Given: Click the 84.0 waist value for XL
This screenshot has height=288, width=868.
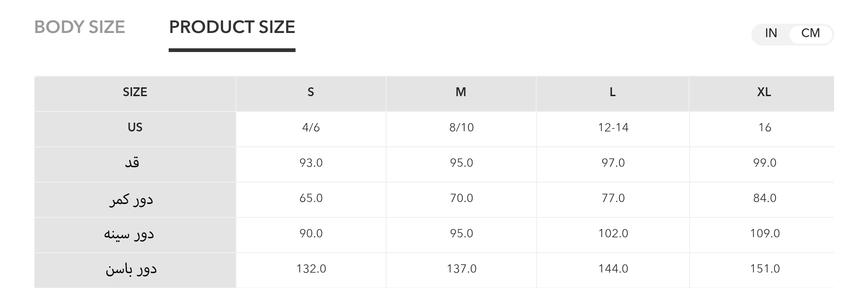Looking at the screenshot, I should (764, 198).
